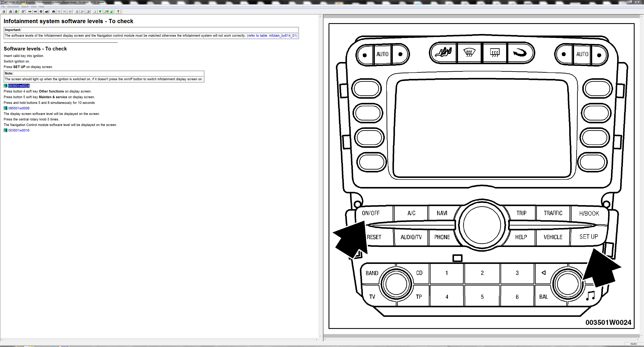Screen dimensions: 644x347
Task: Click the yellow question mark help icon
Action: tap(118, 12)
